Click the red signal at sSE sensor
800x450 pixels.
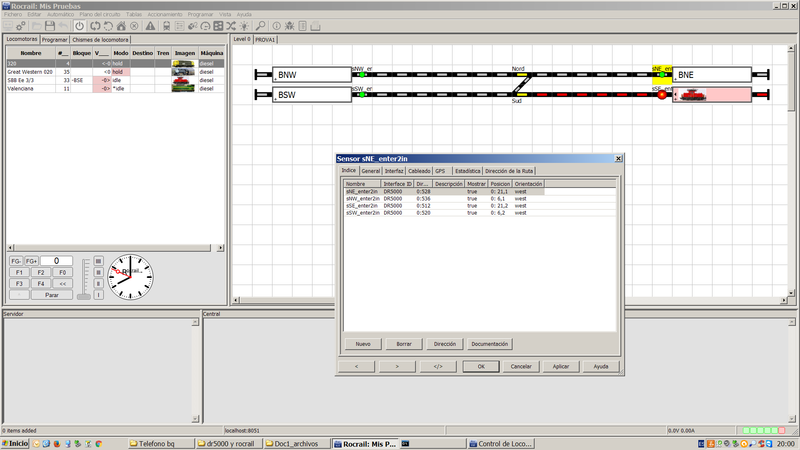[662, 94]
